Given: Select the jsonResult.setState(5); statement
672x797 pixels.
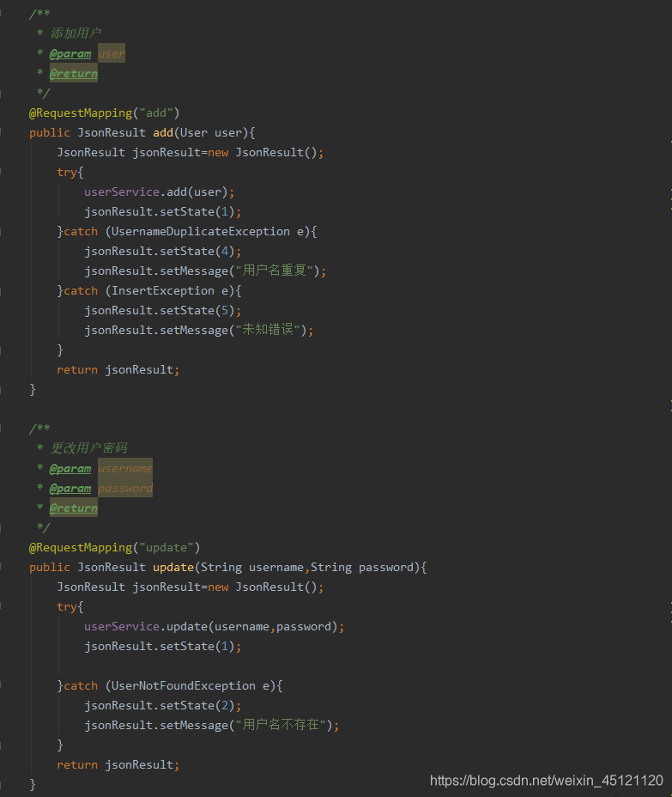Looking at the screenshot, I should [162, 311].
